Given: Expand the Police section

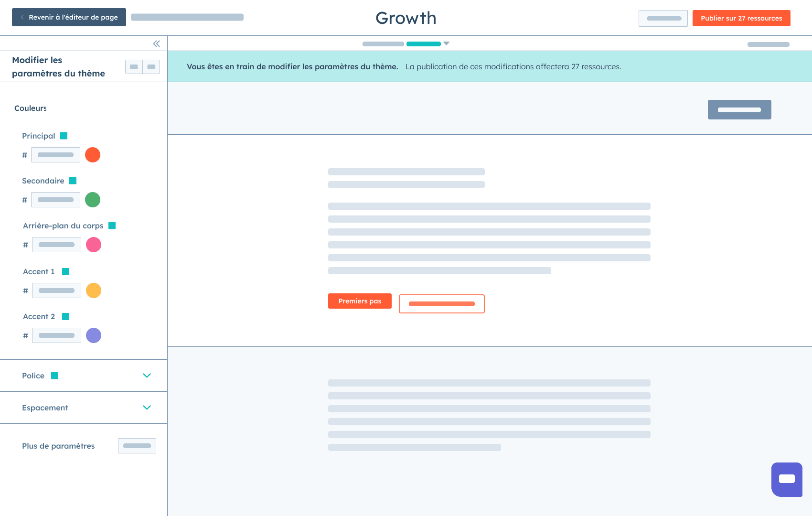Looking at the screenshot, I should tap(147, 376).
